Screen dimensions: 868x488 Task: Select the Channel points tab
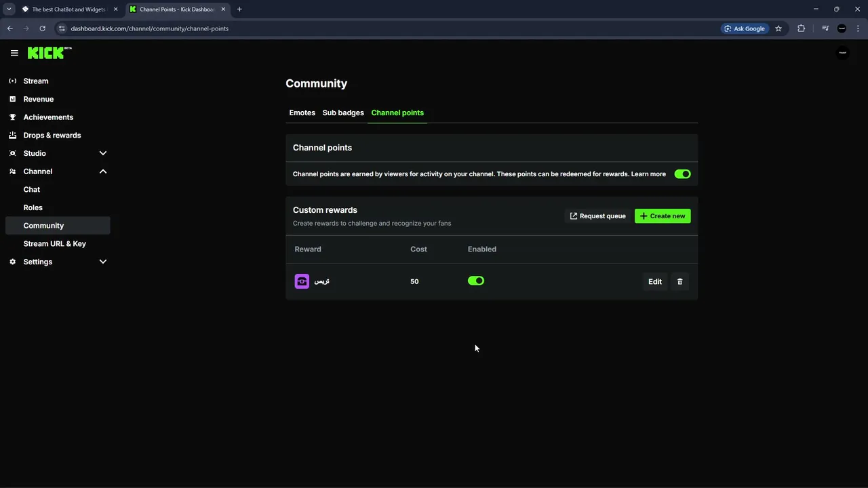point(397,113)
